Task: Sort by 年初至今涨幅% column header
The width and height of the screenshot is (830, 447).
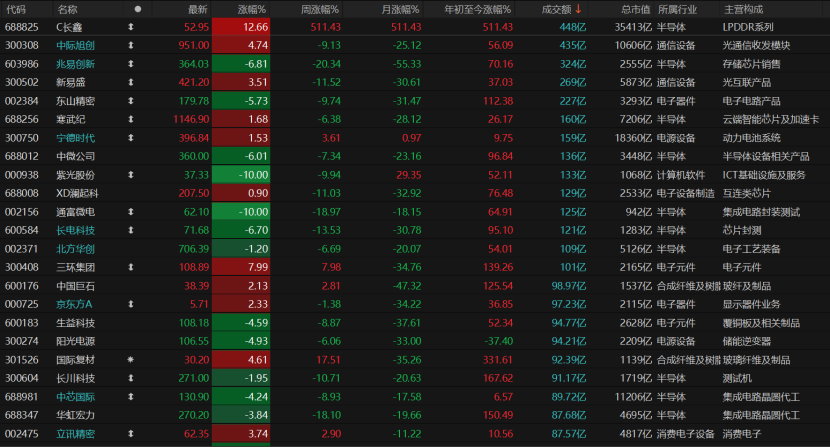Action: 477,10
